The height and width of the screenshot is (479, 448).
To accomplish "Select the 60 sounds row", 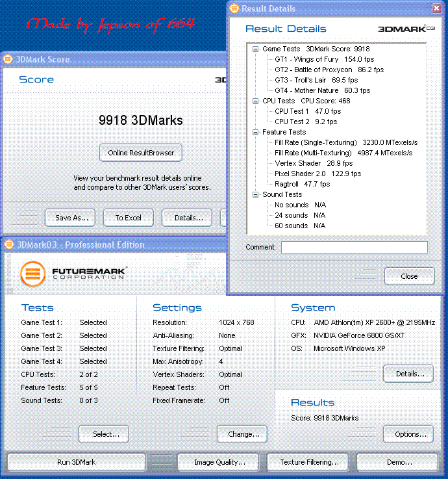I will coord(300,226).
